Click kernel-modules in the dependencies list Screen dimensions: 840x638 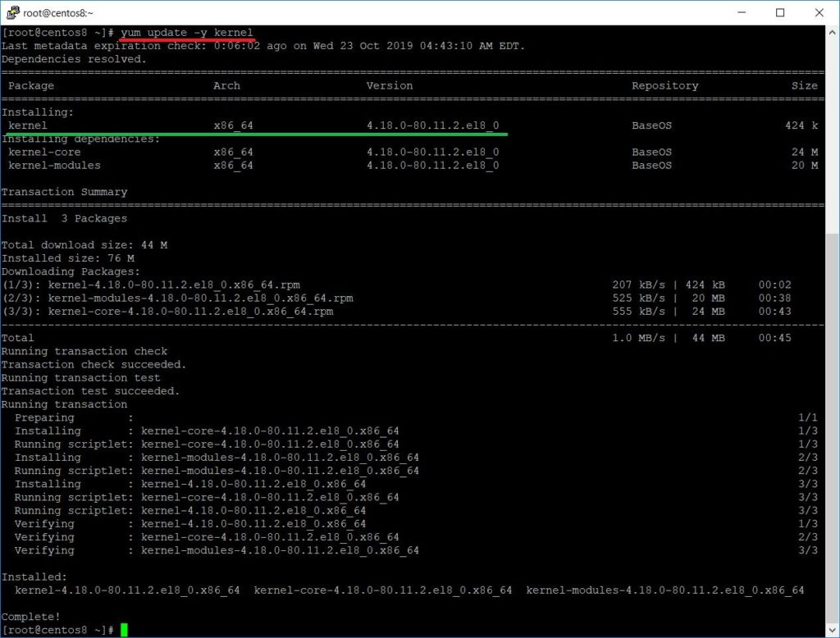(x=54, y=165)
